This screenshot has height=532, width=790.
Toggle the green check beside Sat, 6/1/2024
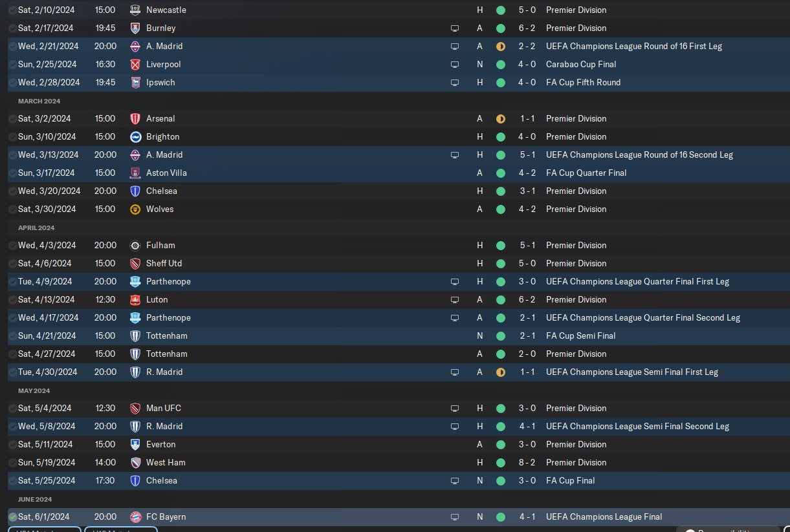pos(13,517)
